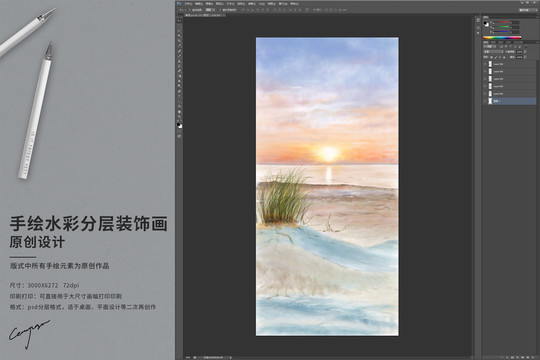The width and height of the screenshot is (540, 360).
Task: Open the File menu
Action: pyautogui.click(x=188, y=3)
